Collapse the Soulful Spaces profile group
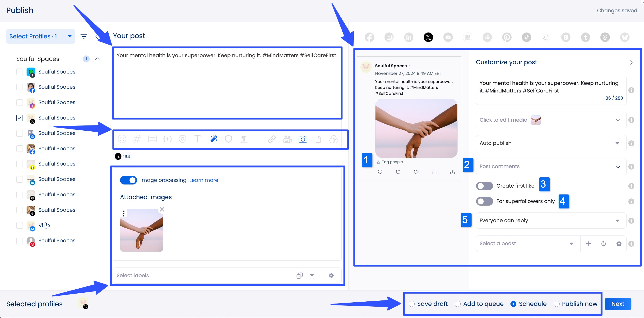This screenshot has width=644, height=318. coord(97,59)
